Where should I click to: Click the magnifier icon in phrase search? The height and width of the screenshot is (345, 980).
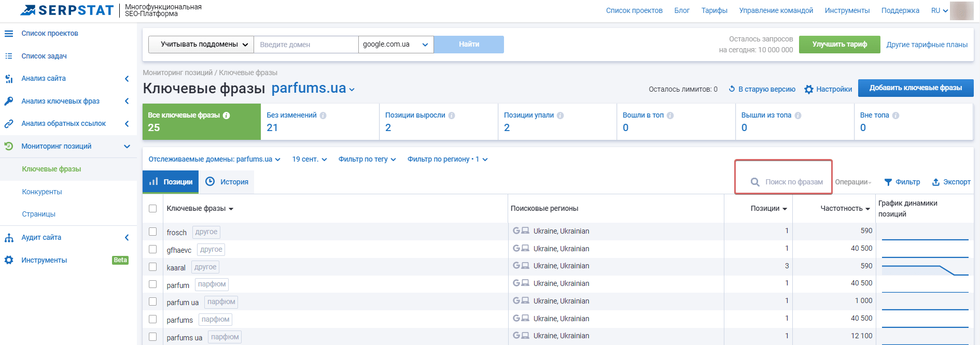point(755,182)
